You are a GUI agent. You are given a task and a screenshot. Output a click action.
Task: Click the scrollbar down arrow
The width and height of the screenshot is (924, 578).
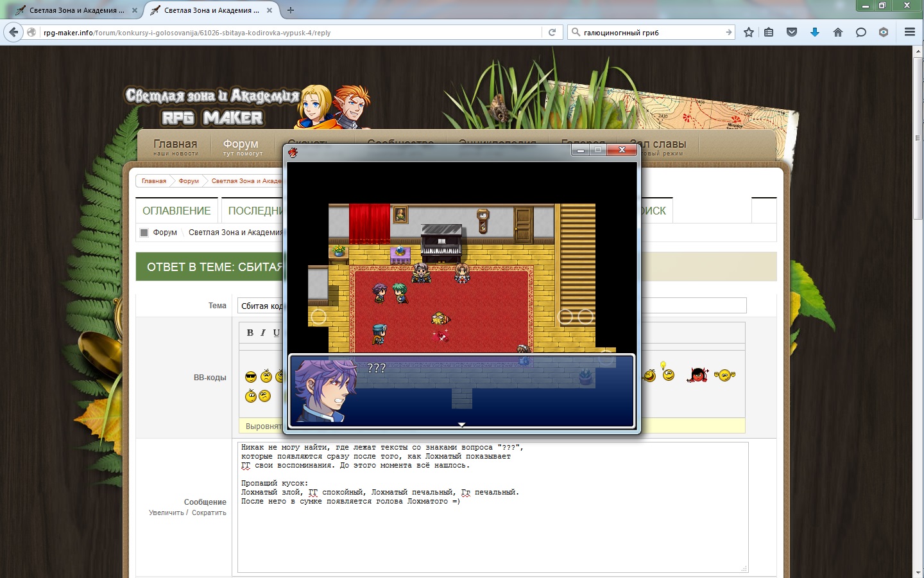pos(918,573)
